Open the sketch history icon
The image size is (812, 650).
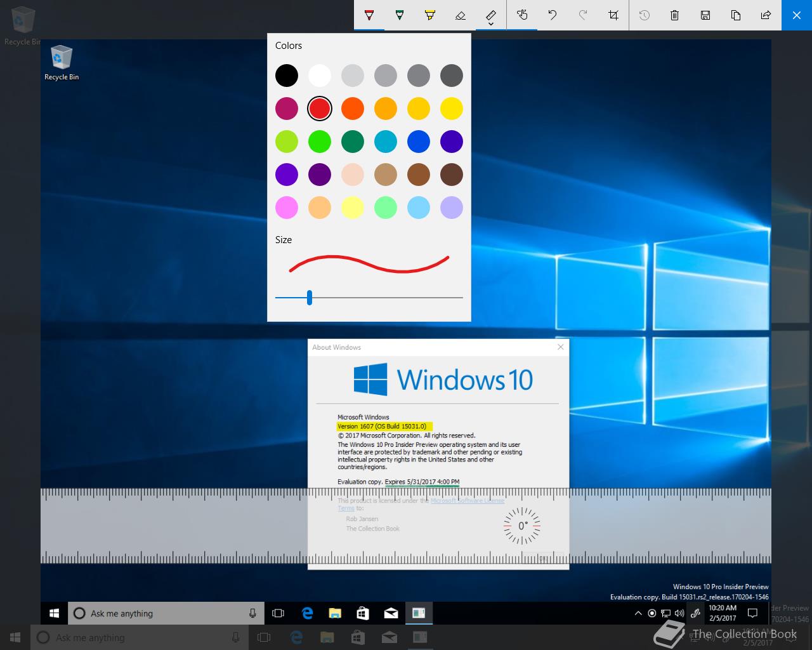(645, 15)
